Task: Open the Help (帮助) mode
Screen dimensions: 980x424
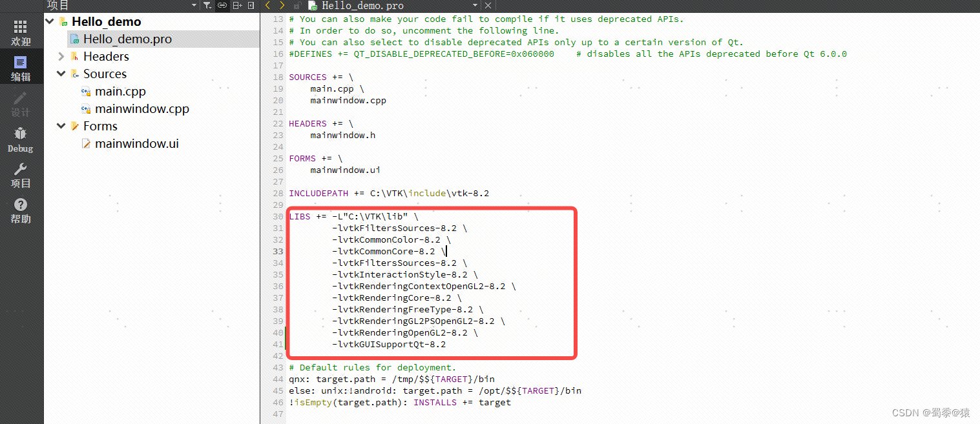Action: [x=20, y=210]
